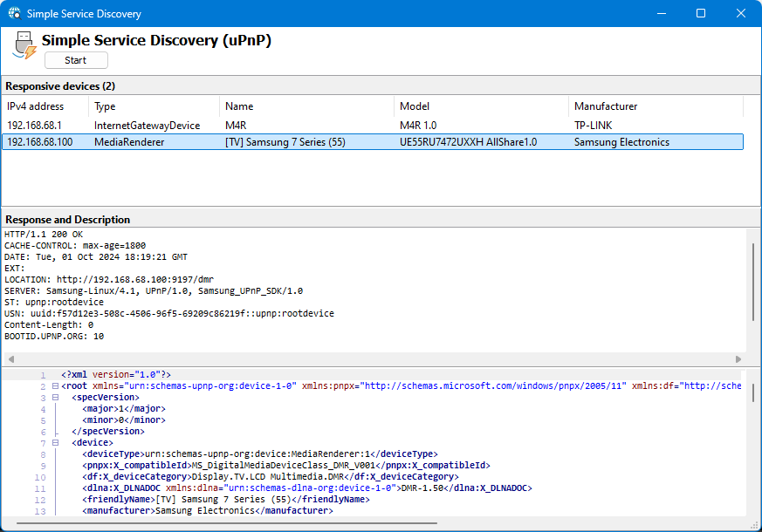Screen dimensions: 762x532
Task: Start the device discovery scan
Action: pos(76,60)
